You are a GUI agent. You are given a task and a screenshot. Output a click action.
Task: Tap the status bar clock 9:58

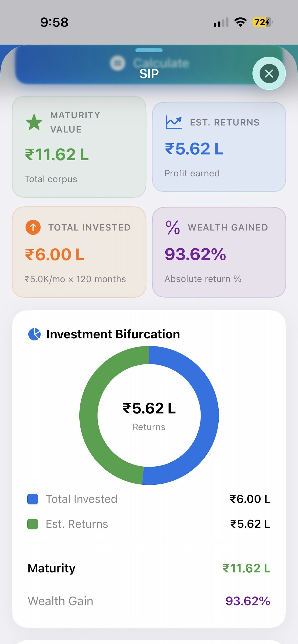click(x=54, y=22)
